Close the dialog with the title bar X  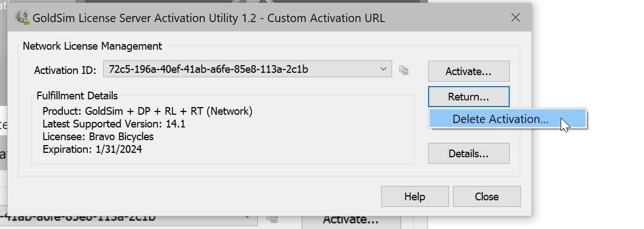coord(515,18)
